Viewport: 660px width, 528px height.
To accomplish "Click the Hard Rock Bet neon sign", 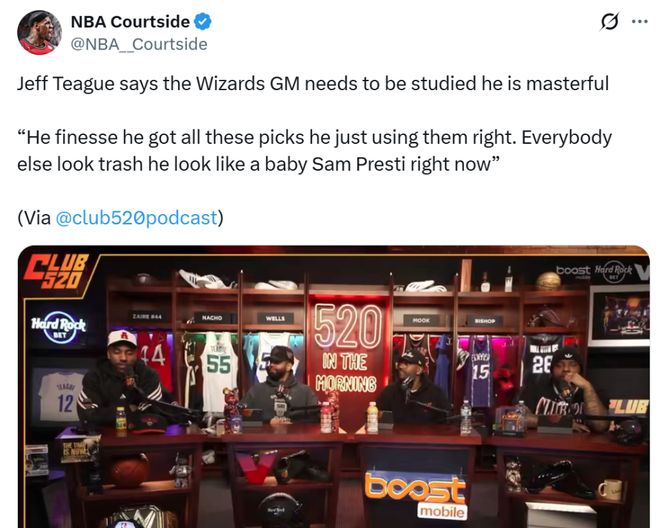I will point(58,327).
